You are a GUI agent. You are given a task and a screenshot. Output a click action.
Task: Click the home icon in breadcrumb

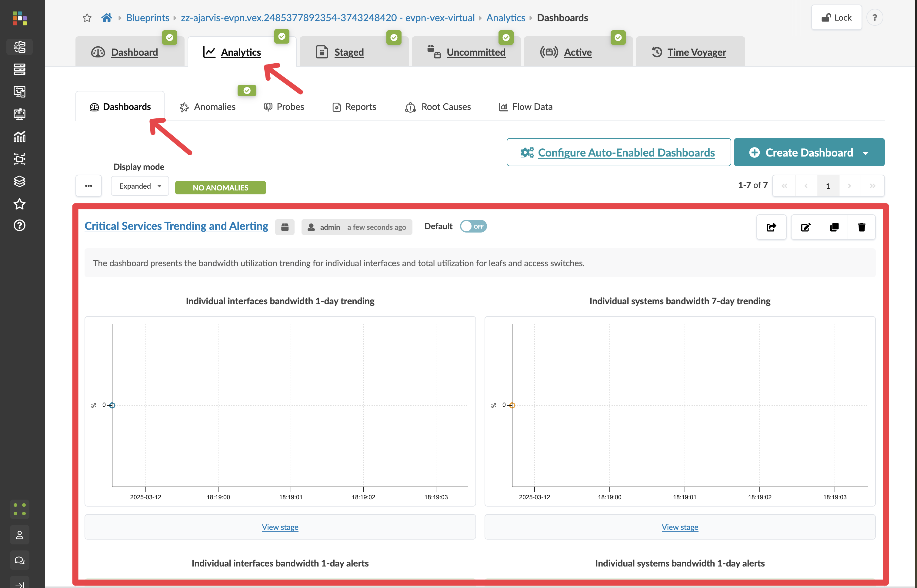107,18
